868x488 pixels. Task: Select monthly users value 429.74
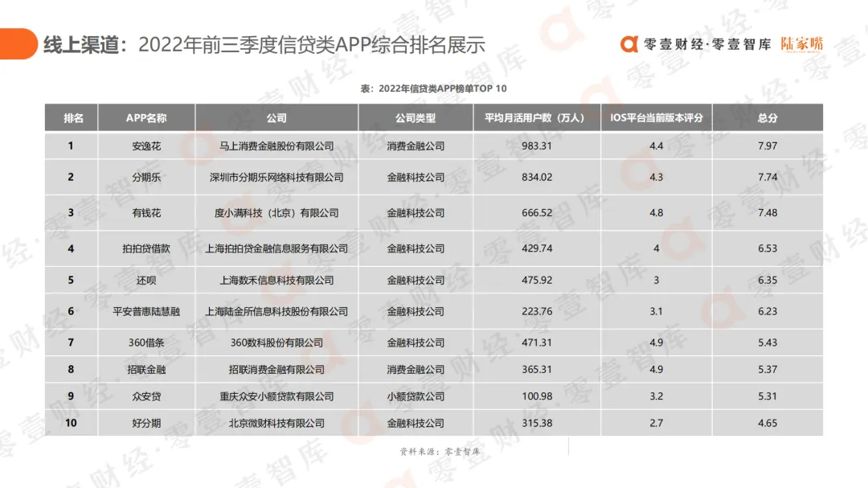(x=536, y=248)
